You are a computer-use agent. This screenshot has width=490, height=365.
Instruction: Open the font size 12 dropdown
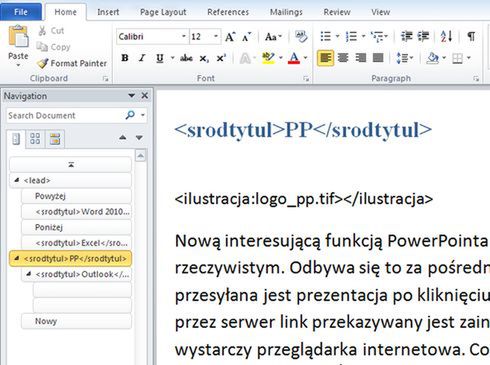216,36
